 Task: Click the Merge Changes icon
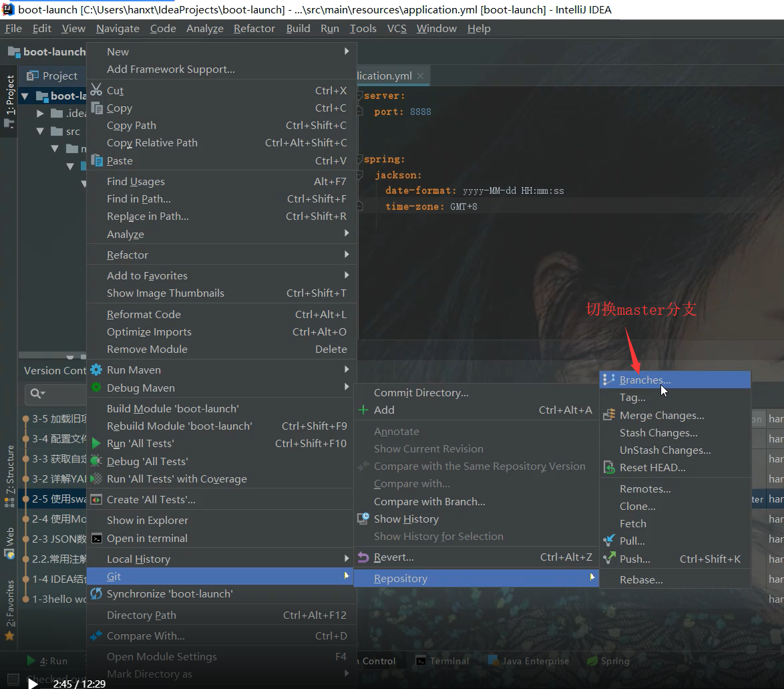609,415
